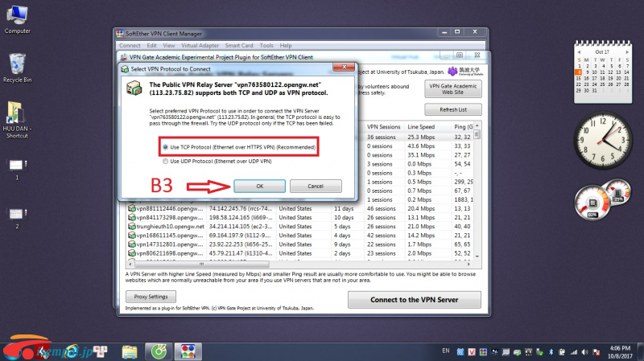The width and height of the screenshot is (644, 361).
Task: Click safely remove hardware tray icon
Action: coord(539,352)
